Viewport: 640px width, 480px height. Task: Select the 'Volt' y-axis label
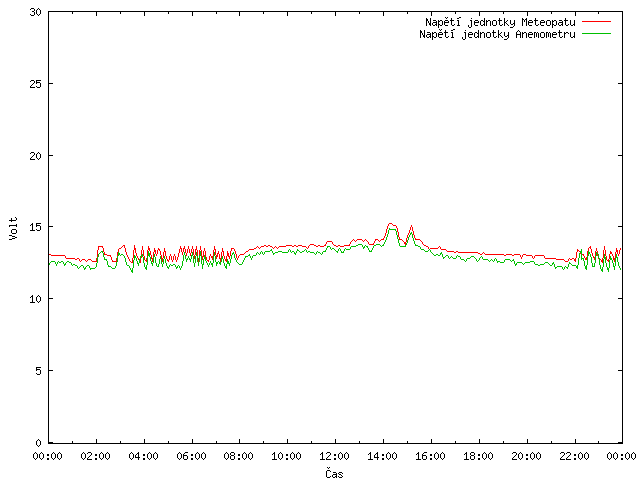click(x=13, y=228)
